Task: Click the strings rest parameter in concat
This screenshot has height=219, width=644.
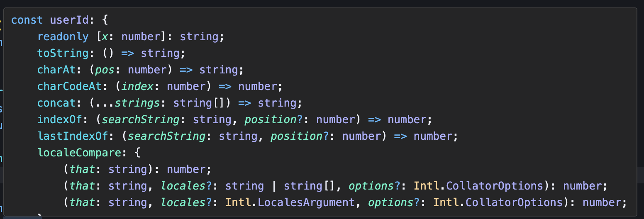Action: click(141, 103)
